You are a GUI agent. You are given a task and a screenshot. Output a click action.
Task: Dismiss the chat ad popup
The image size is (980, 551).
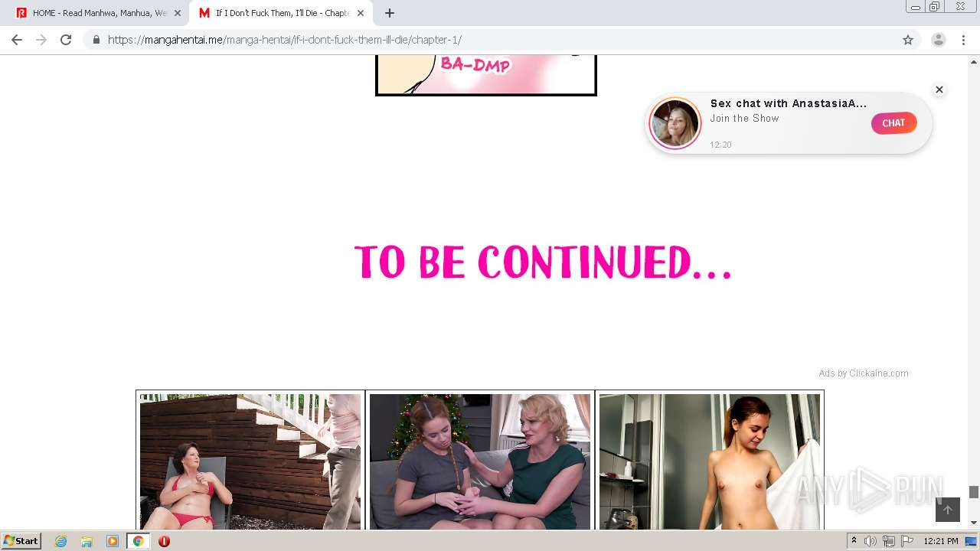pos(939,90)
